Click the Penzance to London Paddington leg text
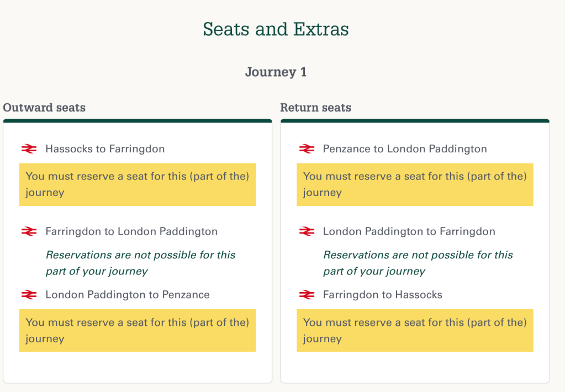The height and width of the screenshot is (392, 565). coord(405,149)
